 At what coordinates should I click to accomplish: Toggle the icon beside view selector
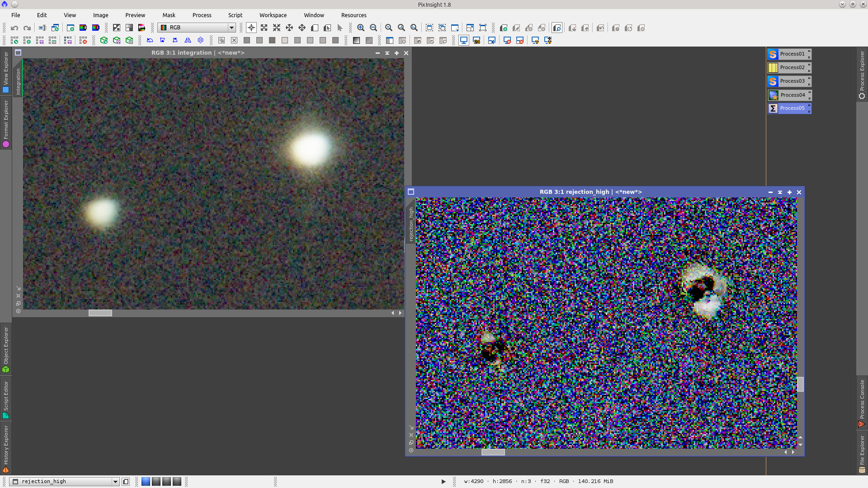pyautogui.click(x=126, y=482)
